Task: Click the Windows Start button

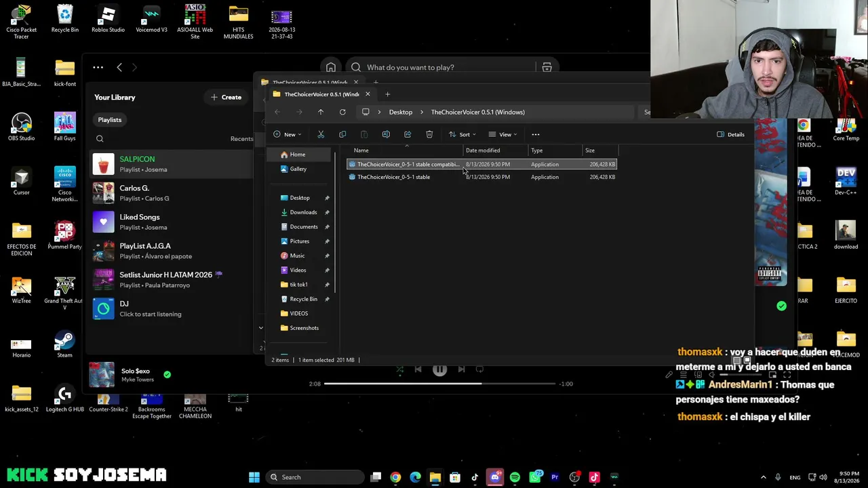Action: click(x=254, y=477)
